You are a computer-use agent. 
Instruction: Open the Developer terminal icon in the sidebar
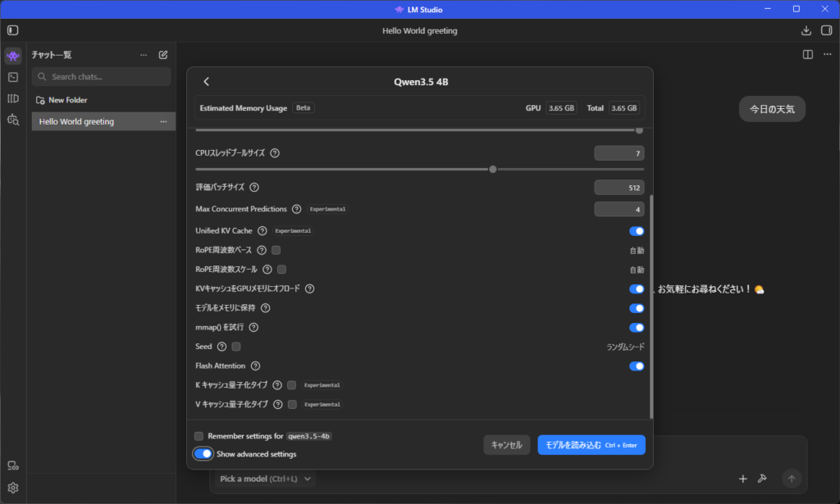pos(12,77)
